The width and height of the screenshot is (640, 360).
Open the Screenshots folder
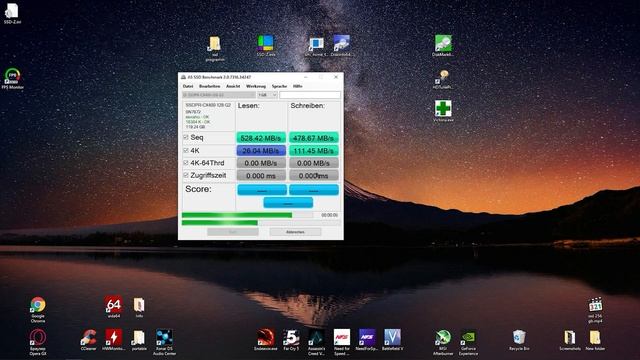[x=570, y=340]
